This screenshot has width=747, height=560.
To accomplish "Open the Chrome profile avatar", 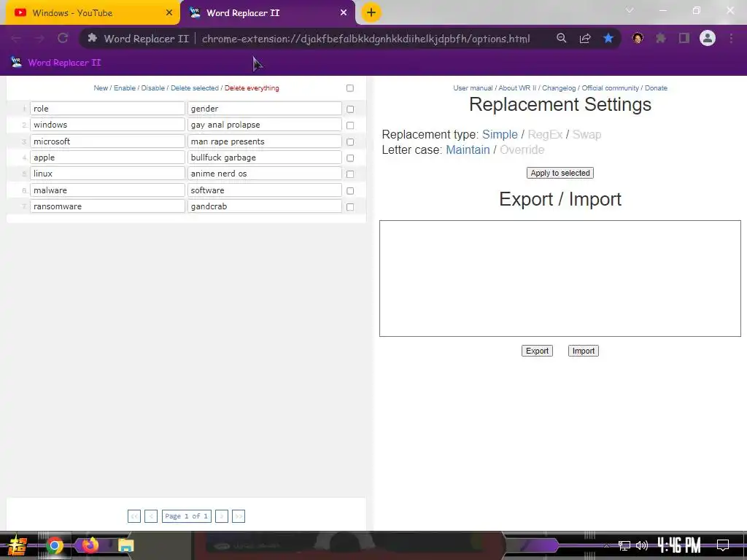I will pos(708,38).
